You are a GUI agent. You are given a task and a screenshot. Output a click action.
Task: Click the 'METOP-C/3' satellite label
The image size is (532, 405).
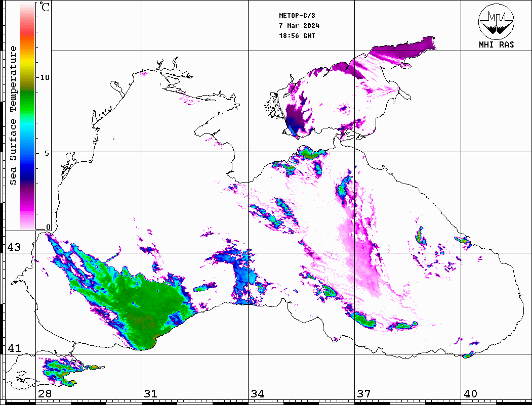(297, 16)
